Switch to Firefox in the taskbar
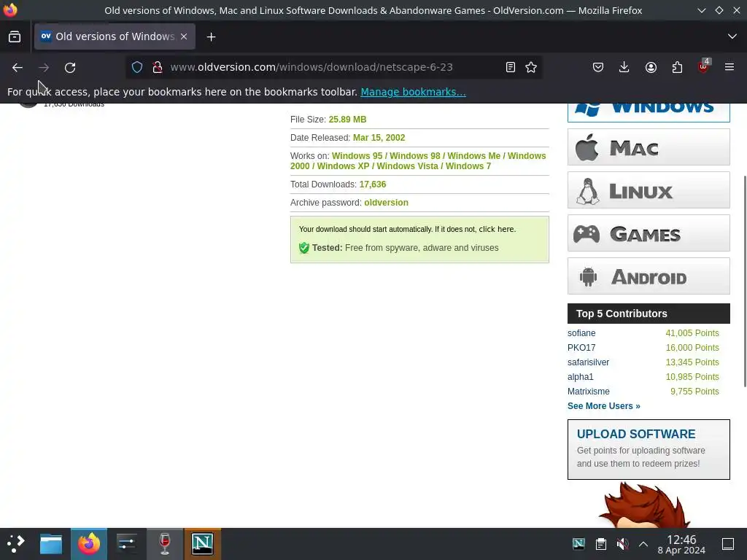Viewport: 747px width, 560px height. [89, 544]
